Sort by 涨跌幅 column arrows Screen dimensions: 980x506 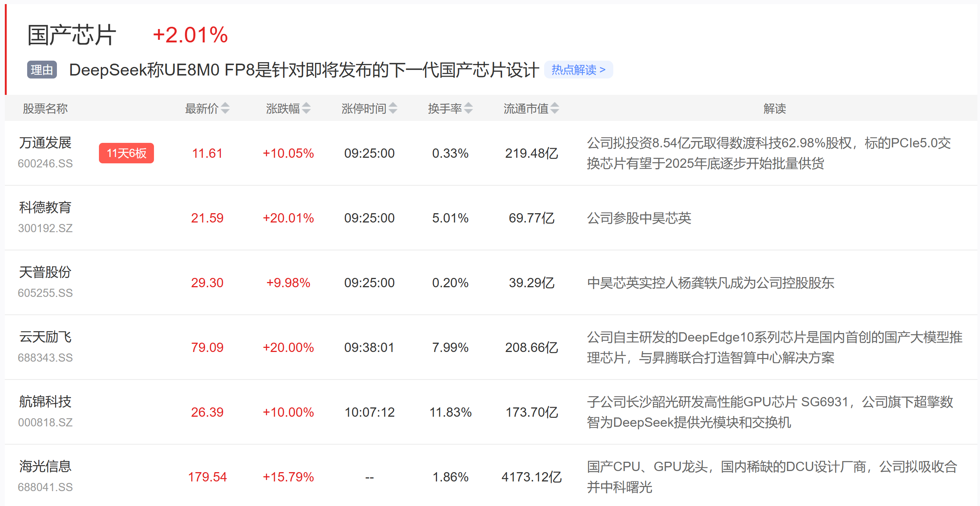pos(306,108)
